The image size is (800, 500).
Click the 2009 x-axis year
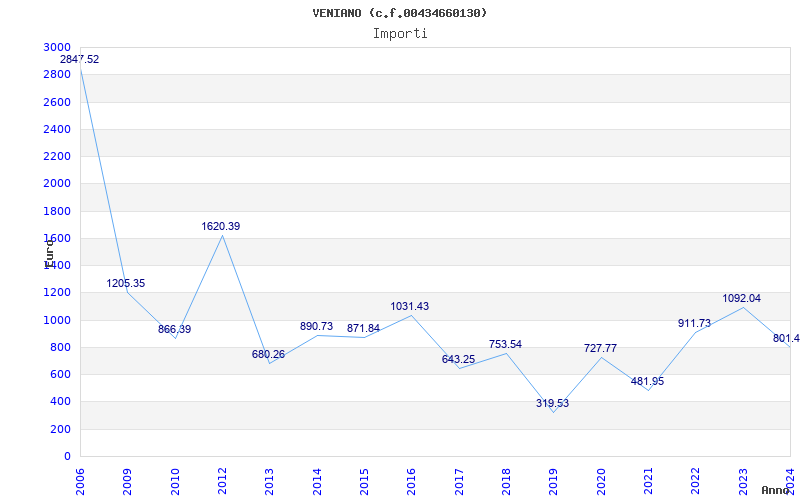(x=128, y=481)
